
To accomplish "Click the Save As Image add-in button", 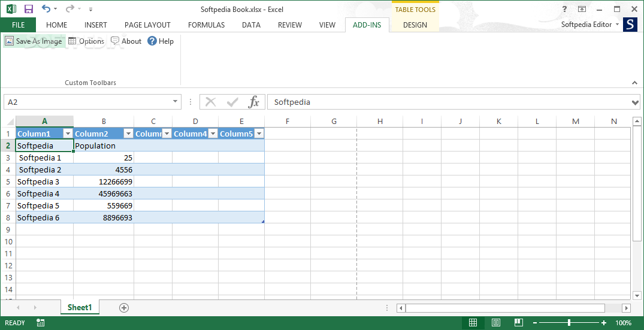I will pyautogui.click(x=34, y=41).
